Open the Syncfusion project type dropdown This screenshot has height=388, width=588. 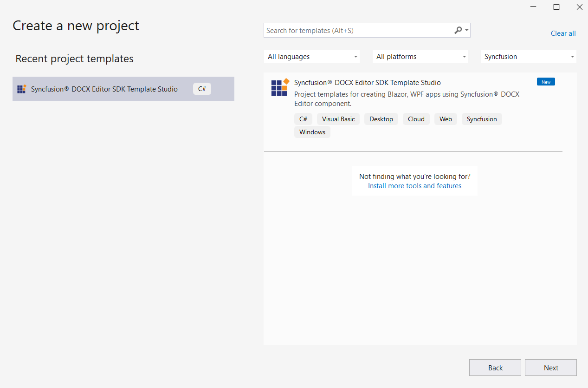pos(529,57)
